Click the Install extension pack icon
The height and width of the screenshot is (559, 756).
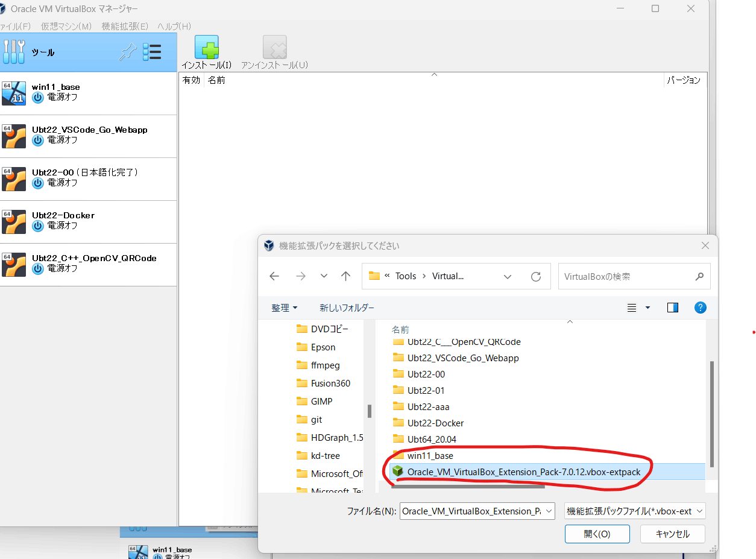(x=207, y=47)
